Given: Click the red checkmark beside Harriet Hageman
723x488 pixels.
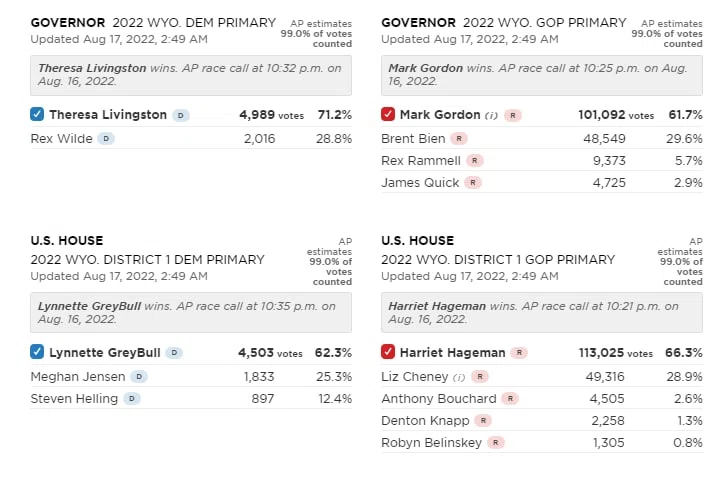Looking at the screenshot, I should click(388, 352).
